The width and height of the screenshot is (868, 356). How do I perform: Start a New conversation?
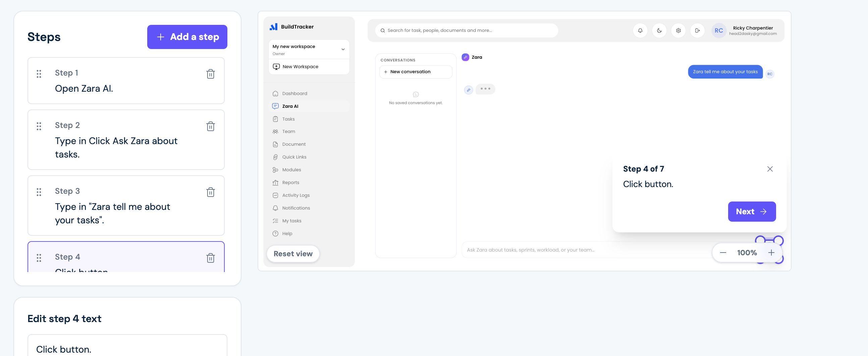point(416,72)
